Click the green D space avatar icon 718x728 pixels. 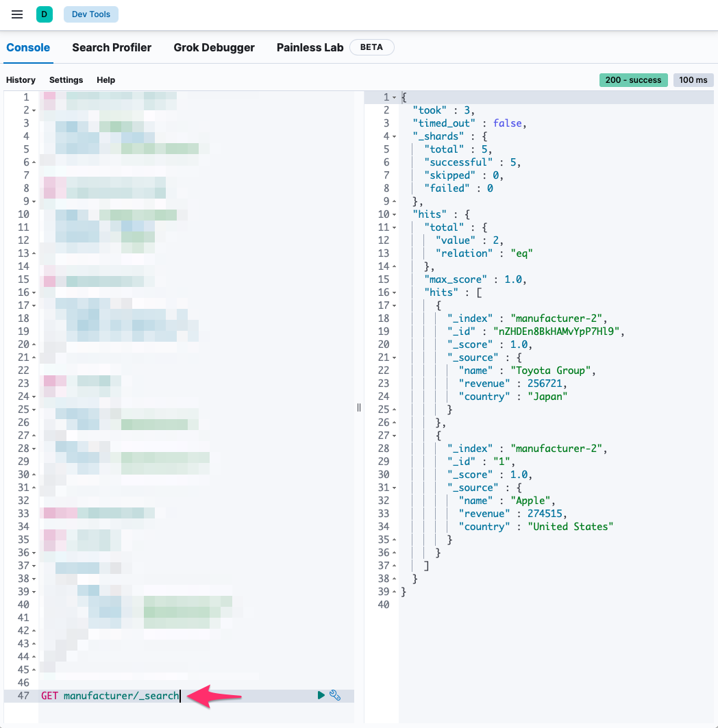44,14
